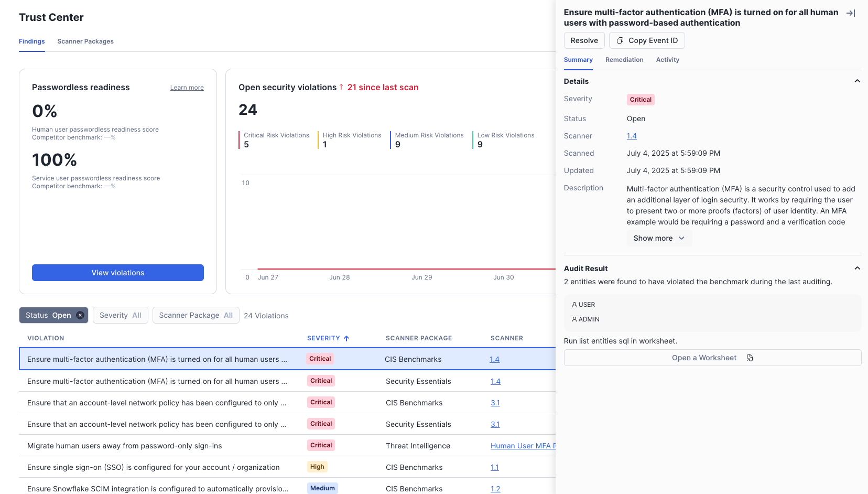The height and width of the screenshot is (494, 868).
Task: Collapse the side panel with the arrow icon
Action: [x=850, y=12]
